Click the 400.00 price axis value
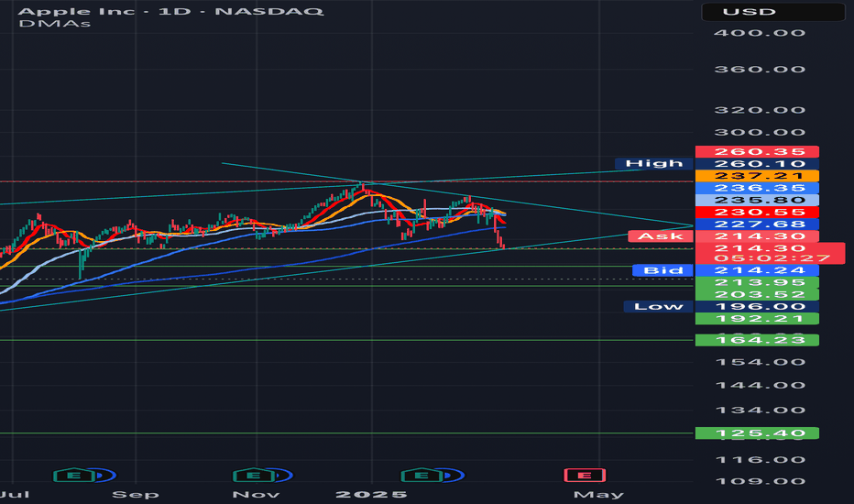The width and height of the screenshot is (854, 504). tap(760, 33)
